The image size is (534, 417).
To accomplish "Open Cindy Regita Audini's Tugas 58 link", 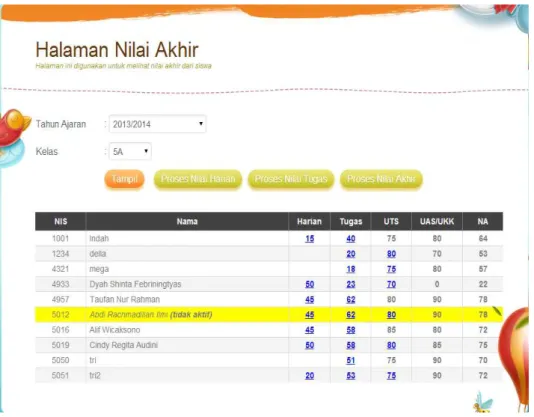I will [351, 345].
